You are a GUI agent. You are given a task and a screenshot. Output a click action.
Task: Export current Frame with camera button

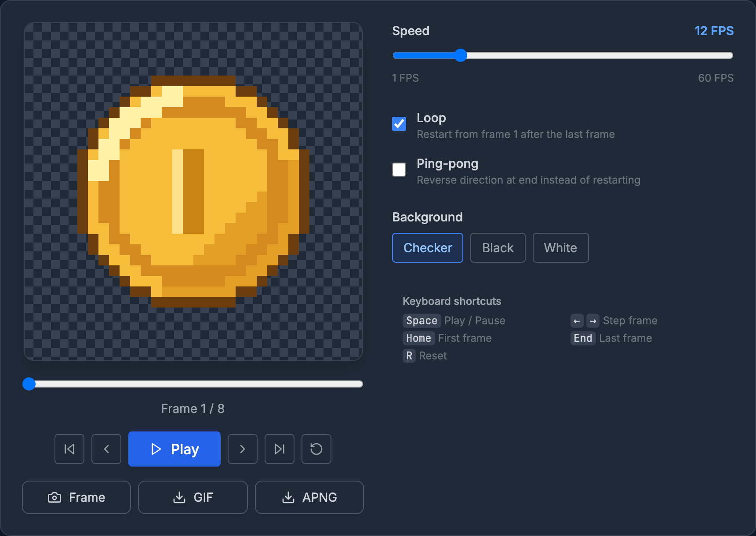click(76, 497)
